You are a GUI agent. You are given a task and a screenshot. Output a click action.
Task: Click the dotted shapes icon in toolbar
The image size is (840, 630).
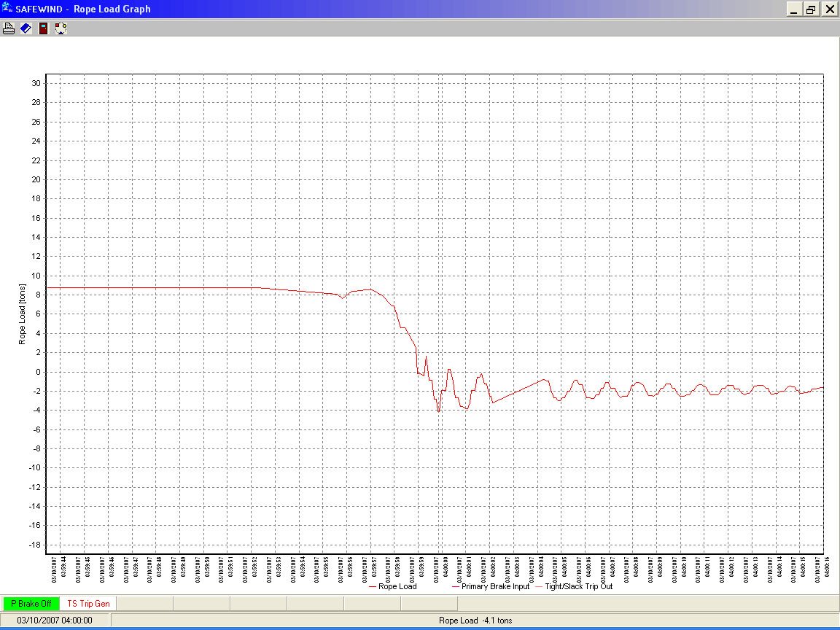(x=61, y=28)
